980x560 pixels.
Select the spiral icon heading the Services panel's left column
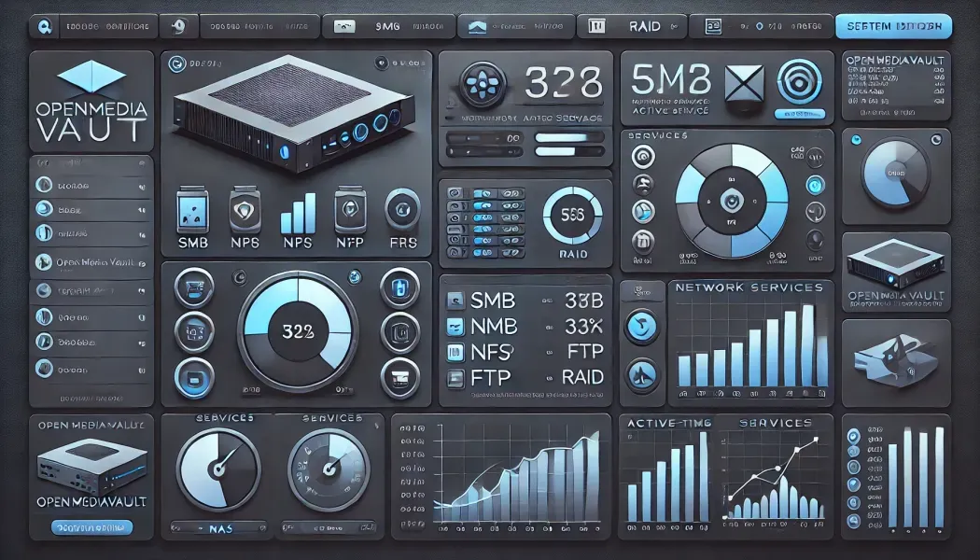click(x=643, y=156)
